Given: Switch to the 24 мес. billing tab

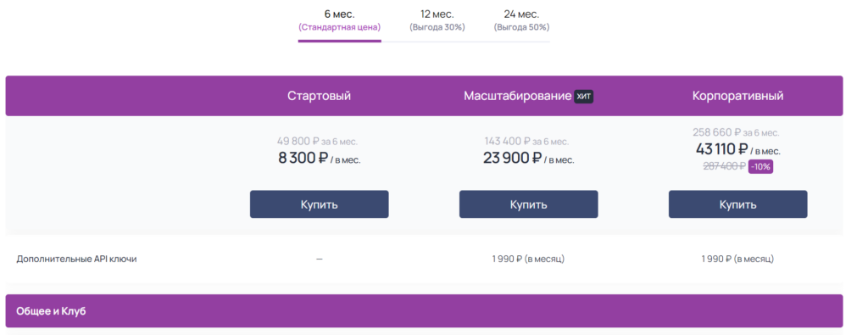Looking at the screenshot, I should [521, 20].
